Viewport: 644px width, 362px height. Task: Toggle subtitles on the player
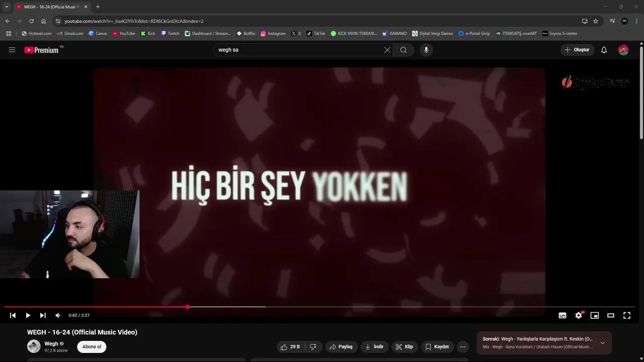pyautogui.click(x=562, y=315)
